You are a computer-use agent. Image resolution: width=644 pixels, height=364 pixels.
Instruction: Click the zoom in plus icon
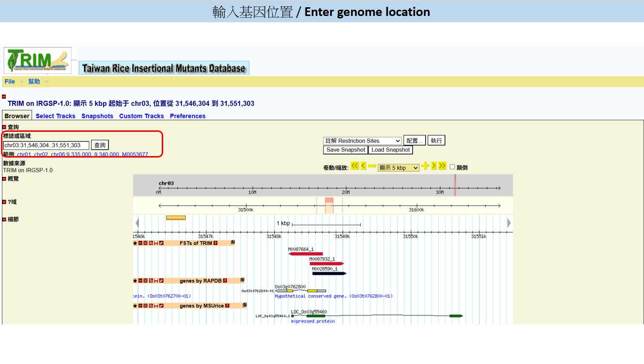[425, 166]
